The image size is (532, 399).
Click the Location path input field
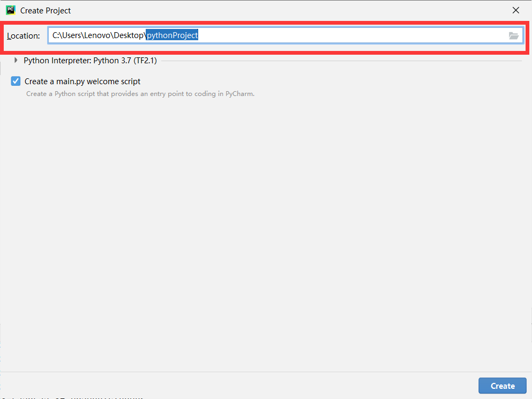tap(286, 35)
